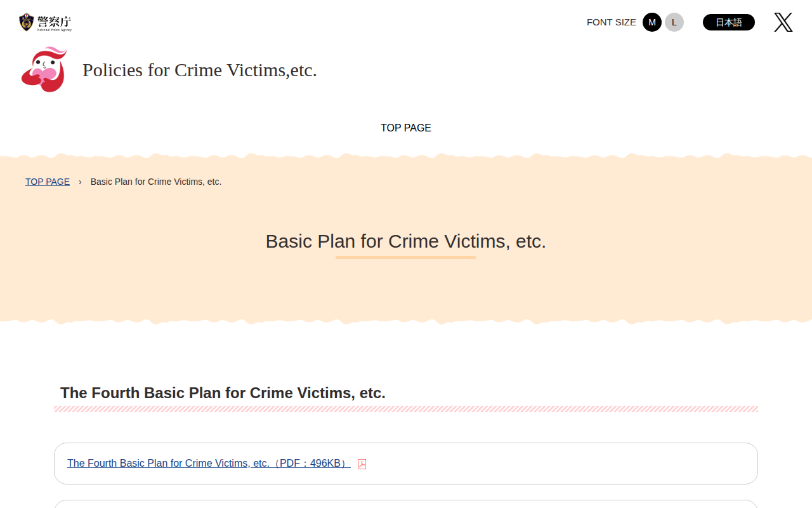Click the PDF file icon
The image size is (812, 508).
[x=362, y=464]
